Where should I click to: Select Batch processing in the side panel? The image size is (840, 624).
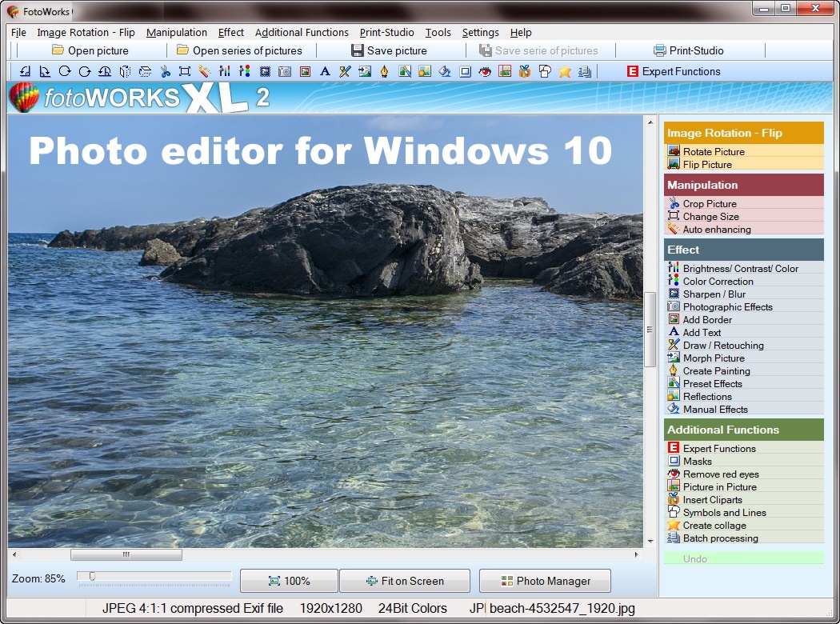[x=720, y=538]
